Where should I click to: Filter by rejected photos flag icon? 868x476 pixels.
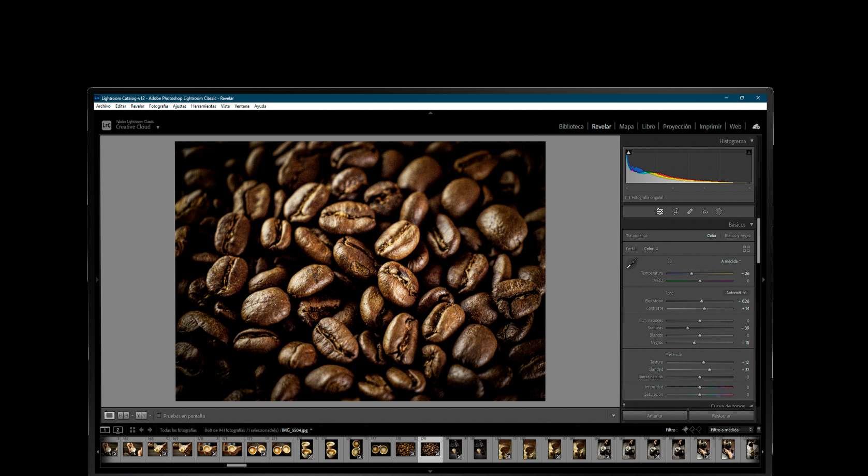(x=699, y=430)
